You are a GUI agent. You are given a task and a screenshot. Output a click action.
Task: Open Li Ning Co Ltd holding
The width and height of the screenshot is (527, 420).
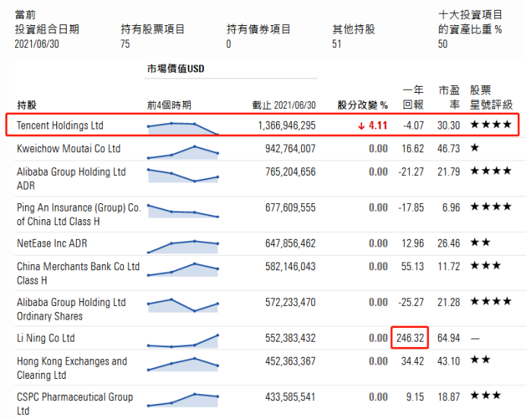pyautogui.click(x=46, y=338)
